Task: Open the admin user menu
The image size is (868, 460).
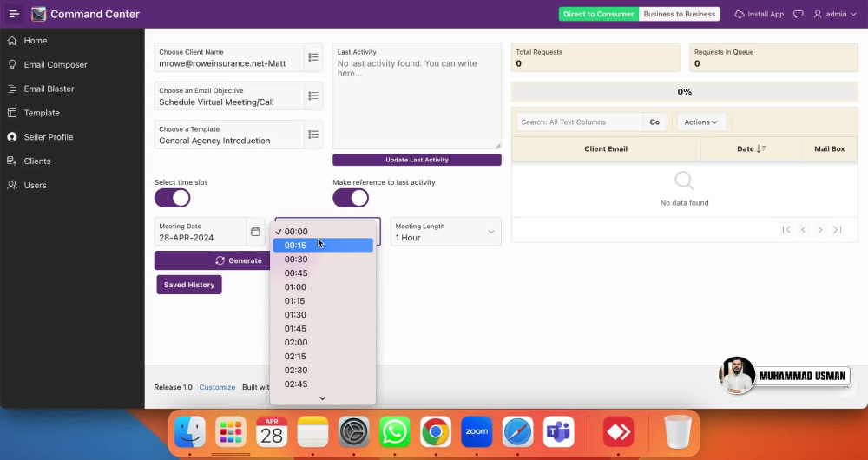Action: tap(837, 15)
